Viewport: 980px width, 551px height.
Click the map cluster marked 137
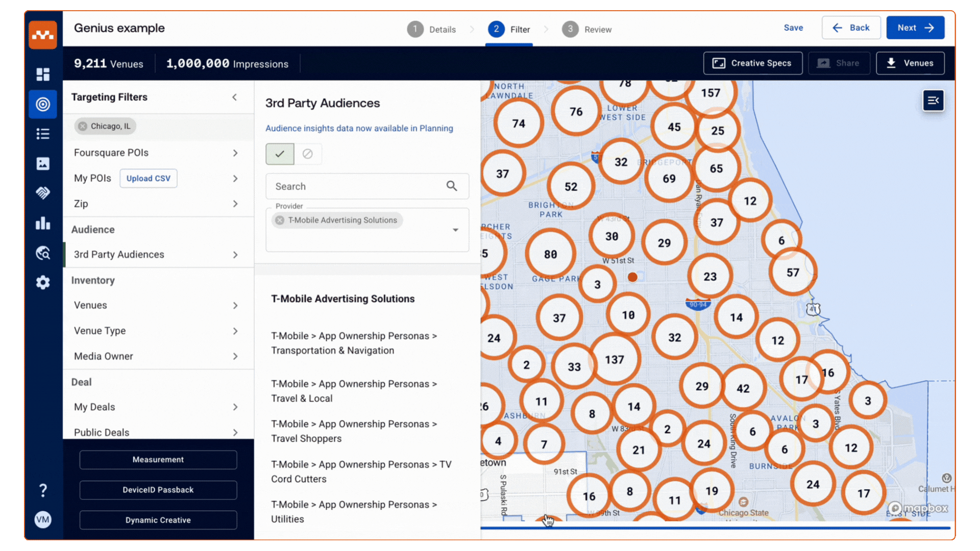(615, 360)
